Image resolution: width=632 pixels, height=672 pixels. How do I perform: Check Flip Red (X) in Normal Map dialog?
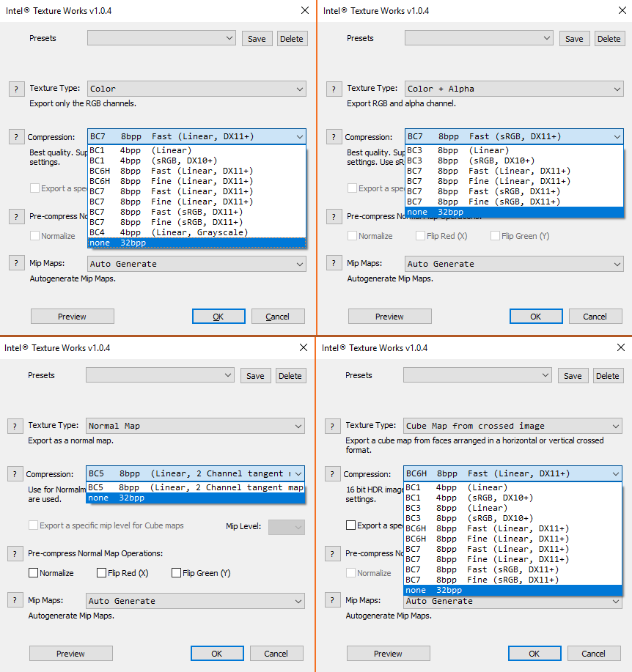click(x=103, y=573)
